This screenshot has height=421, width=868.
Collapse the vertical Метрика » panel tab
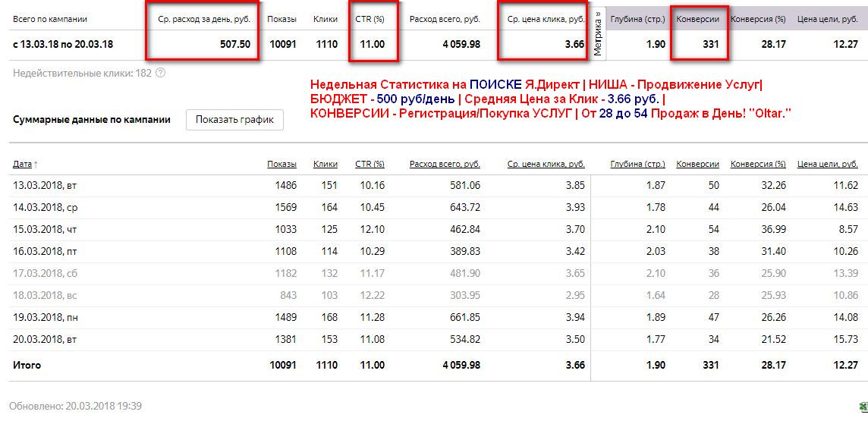(x=598, y=33)
